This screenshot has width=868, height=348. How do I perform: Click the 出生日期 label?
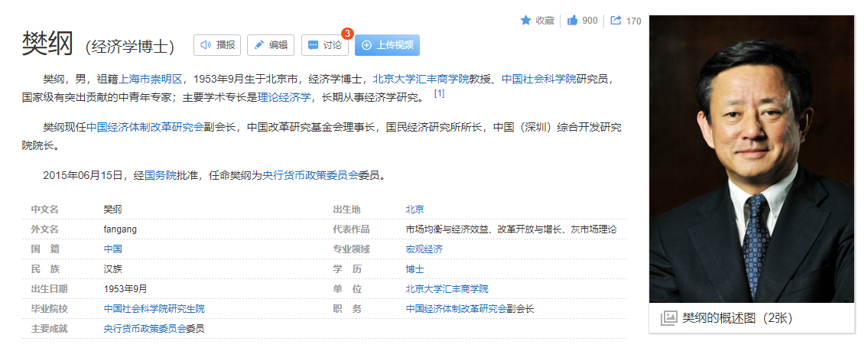(x=49, y=289)
